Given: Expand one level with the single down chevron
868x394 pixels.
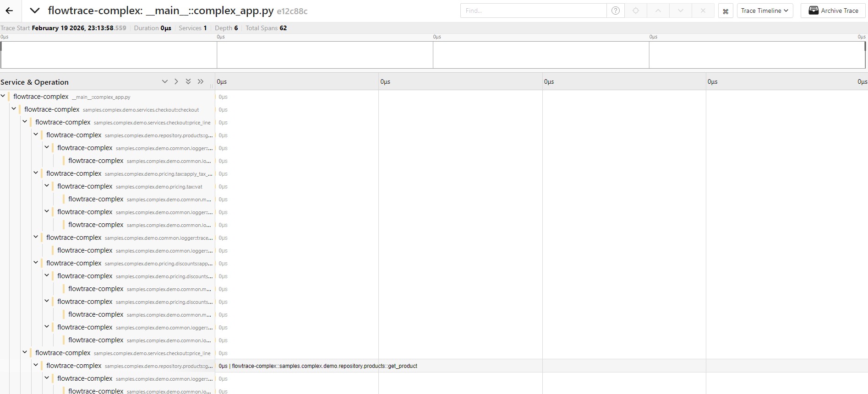Looking at the screenshot, I should pos(165,81).
